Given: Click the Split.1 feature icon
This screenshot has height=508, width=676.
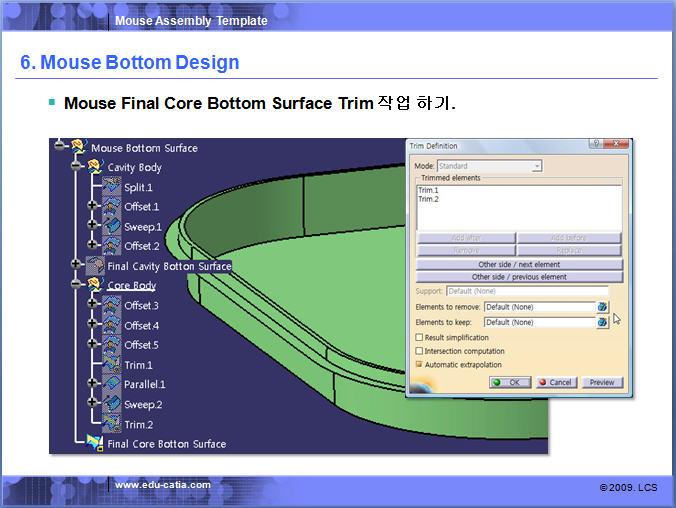Looking at the screenshot, I should pos(112,187).
